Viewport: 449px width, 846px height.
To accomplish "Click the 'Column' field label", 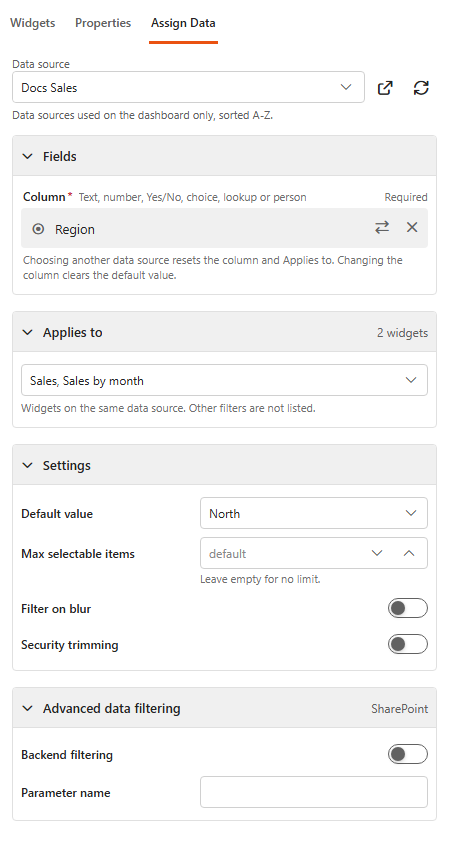I will [44, 197].
